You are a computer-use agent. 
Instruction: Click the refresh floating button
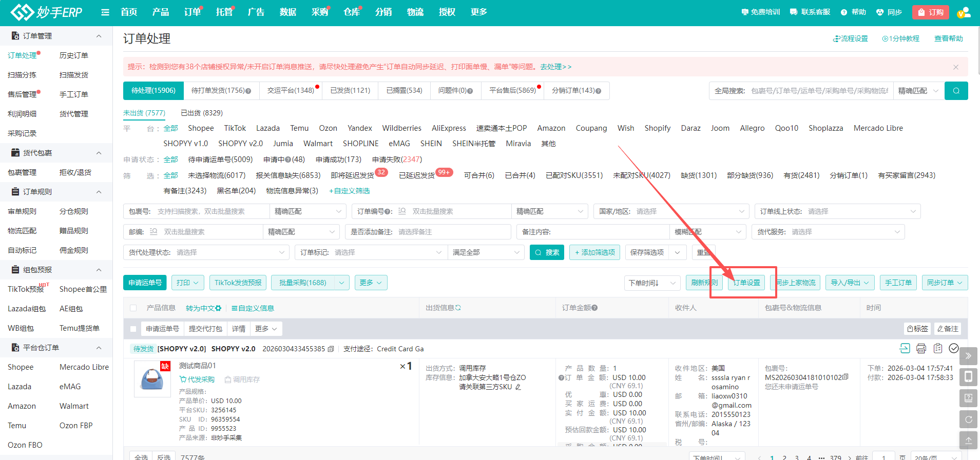click(968, 419)
